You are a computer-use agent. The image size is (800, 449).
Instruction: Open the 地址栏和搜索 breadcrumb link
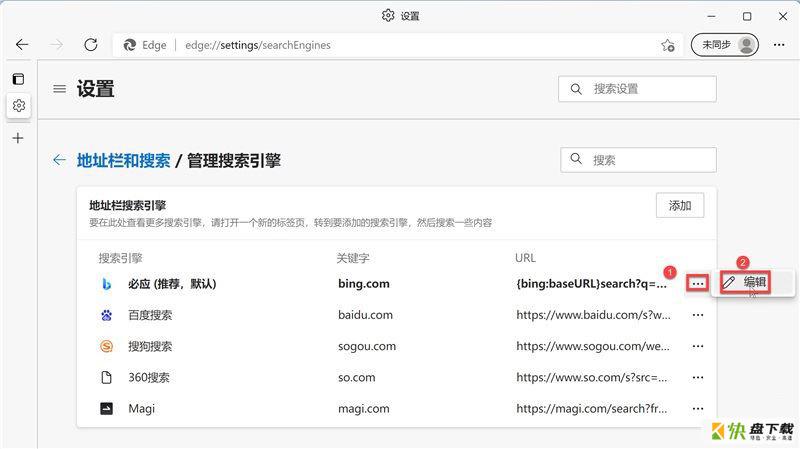click(x=123, y=161)
